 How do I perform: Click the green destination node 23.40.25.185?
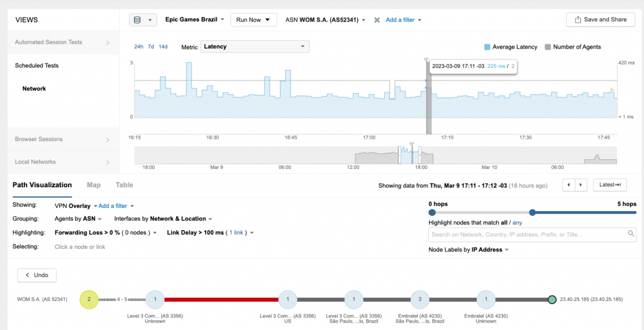click(552, 300)
